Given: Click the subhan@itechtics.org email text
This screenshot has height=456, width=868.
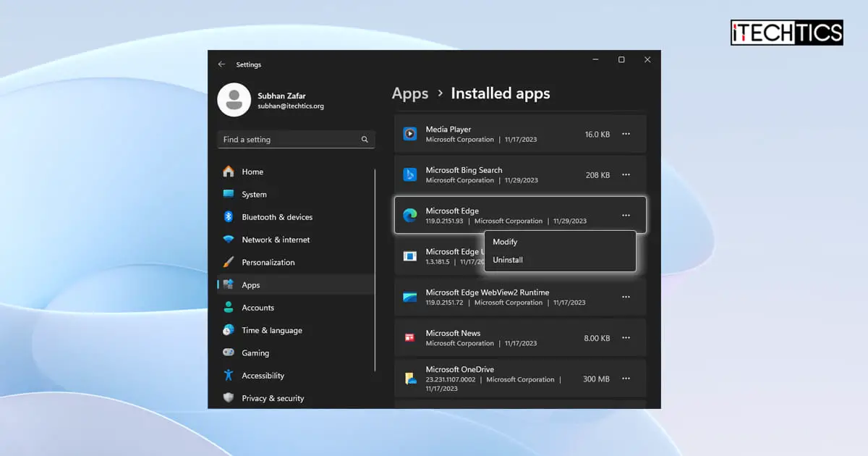Looking at the screenshot, I should [x=291, y=106].
